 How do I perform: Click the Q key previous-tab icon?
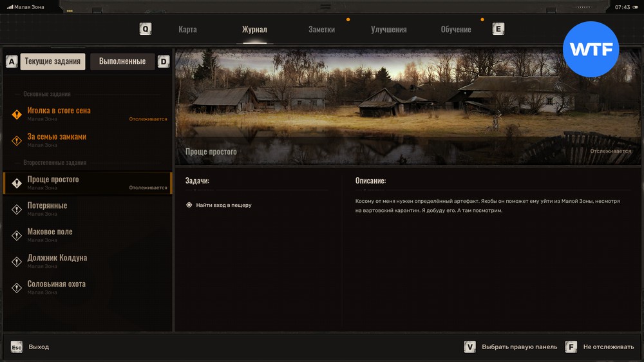point(146,29)
